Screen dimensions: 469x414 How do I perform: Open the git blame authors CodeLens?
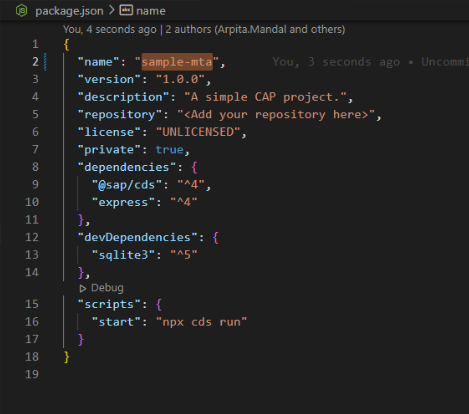coord(204,29)
